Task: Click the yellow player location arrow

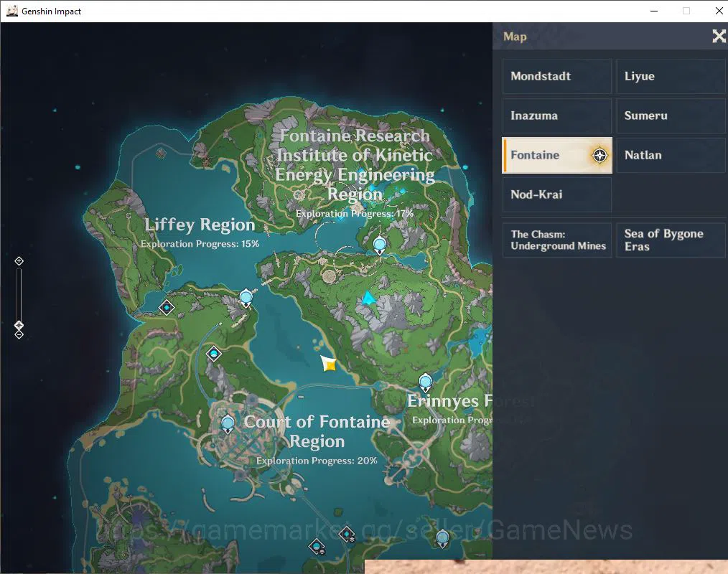Action: coord(329,364)
